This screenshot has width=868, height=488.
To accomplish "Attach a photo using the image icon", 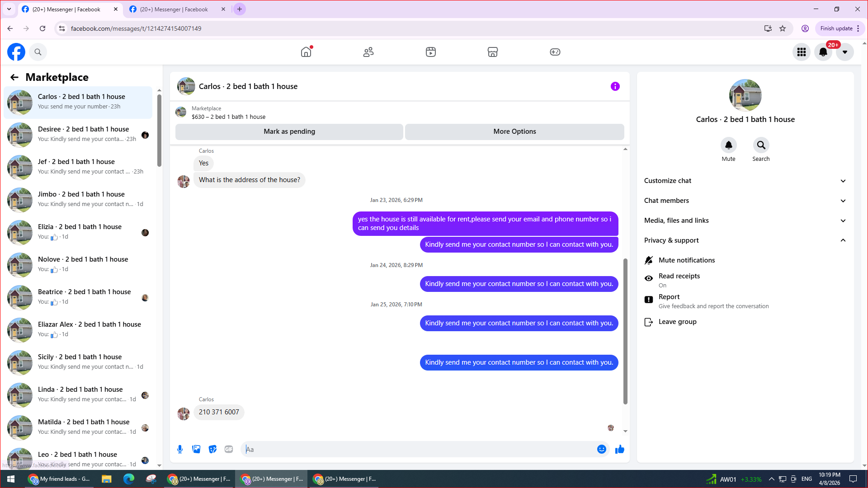I will (196, 449).
